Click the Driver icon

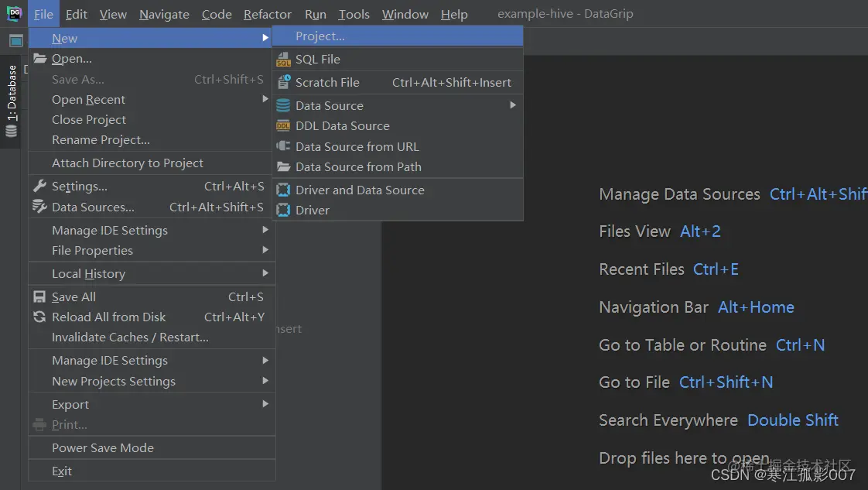(x=283, y=210)
